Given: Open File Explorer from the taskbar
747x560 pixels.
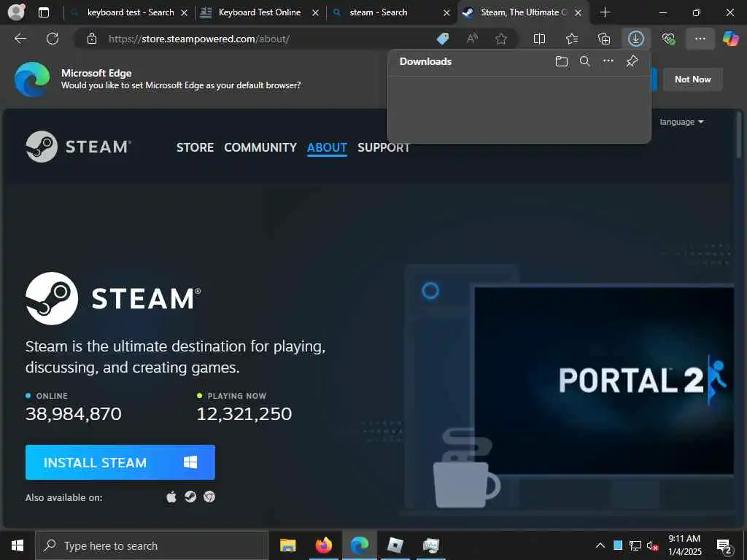Looking at the screenshot, I should (x=287, y=545).
